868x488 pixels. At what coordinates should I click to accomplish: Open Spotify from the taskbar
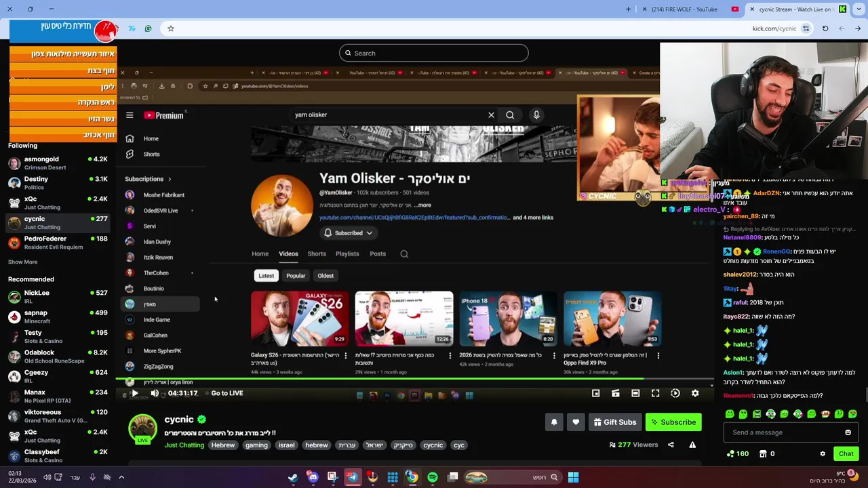coord(432,477)
